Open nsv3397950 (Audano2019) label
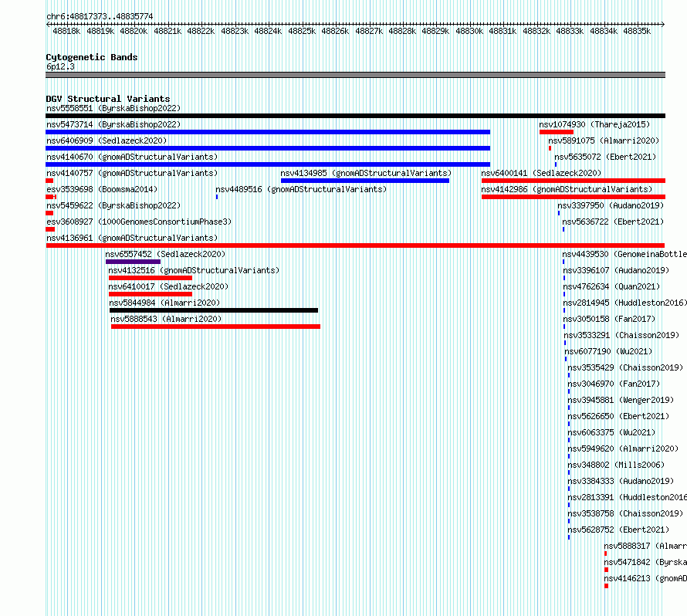Viewport: 687px width, 616px height. 611,205
